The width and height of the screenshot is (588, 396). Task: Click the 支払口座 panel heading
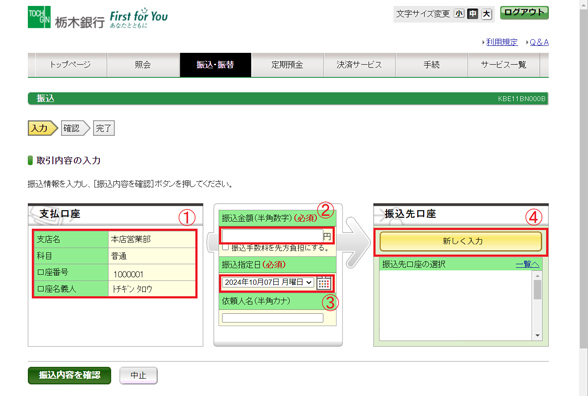[x=60, y=214]
